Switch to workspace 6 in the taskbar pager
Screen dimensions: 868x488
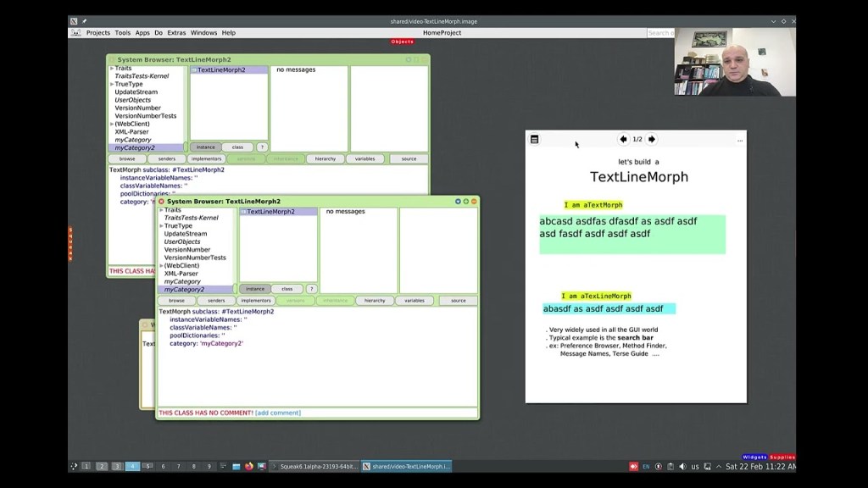tap(163, 465)
